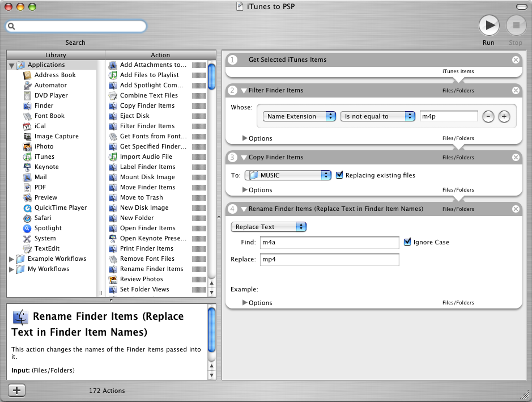Click the Action column header

(x=160, y=55)
